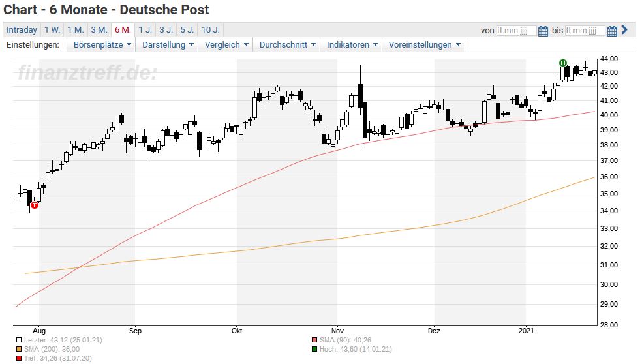Screen dimensions: 642x364
Task: Open the Indikatoren dropdown
Action: click(x=351, y=44)
